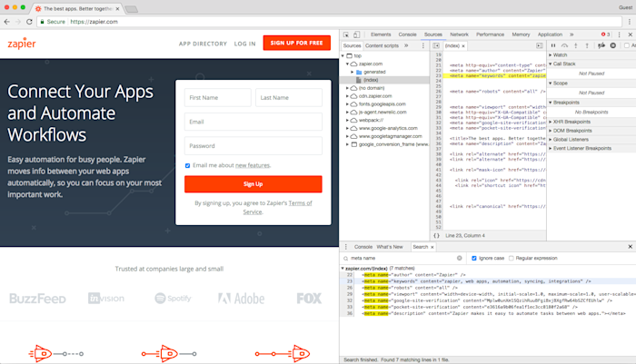Collapse the 'top' frame tree node

click(343, 56)
